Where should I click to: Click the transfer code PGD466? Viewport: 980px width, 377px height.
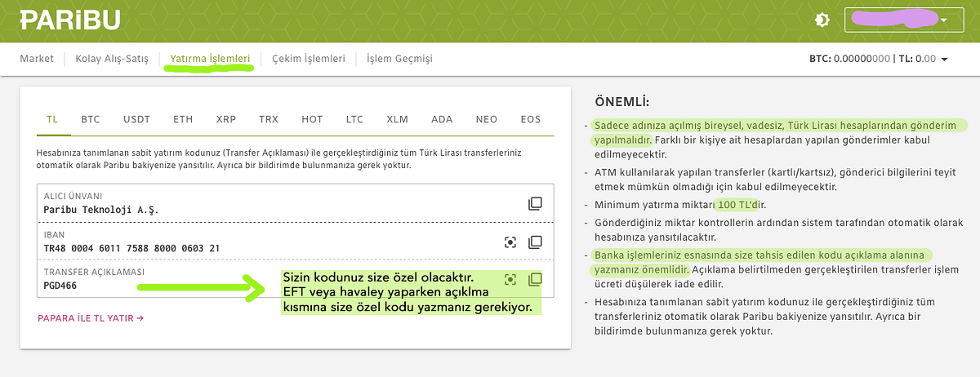[60, 286]
